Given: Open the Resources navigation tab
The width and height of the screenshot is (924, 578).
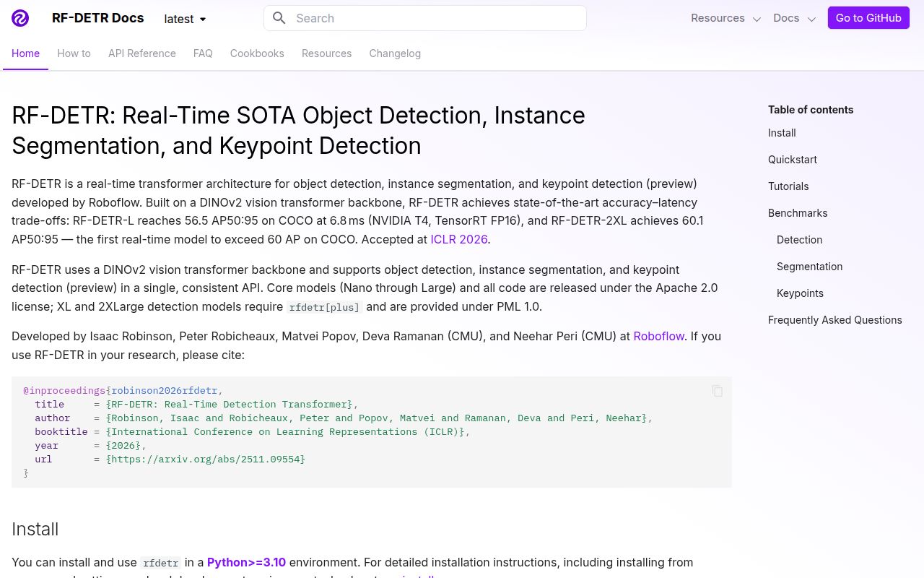Looking at the screenshot, I should click(x=326, y=53).
